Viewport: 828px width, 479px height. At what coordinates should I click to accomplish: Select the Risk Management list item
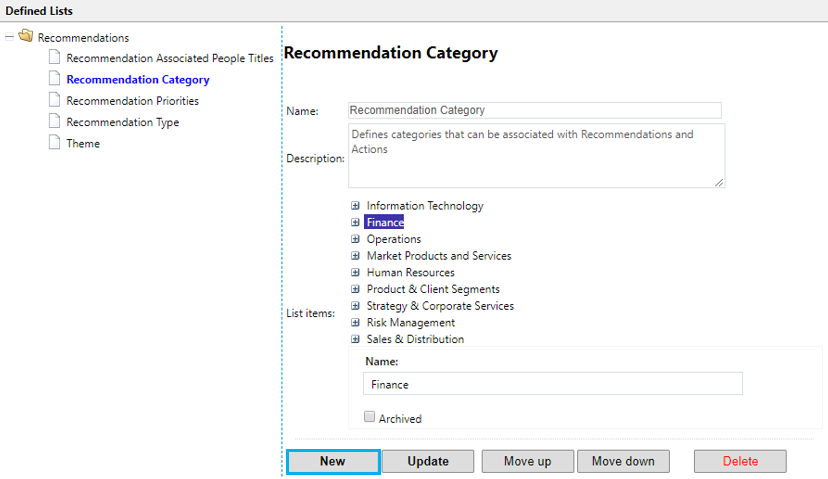click(x=410, y=323)
